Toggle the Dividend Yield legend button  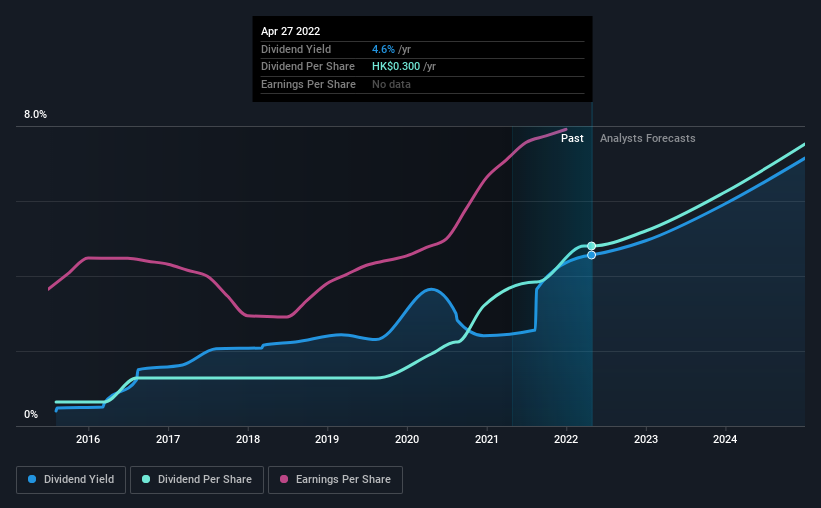71,480
